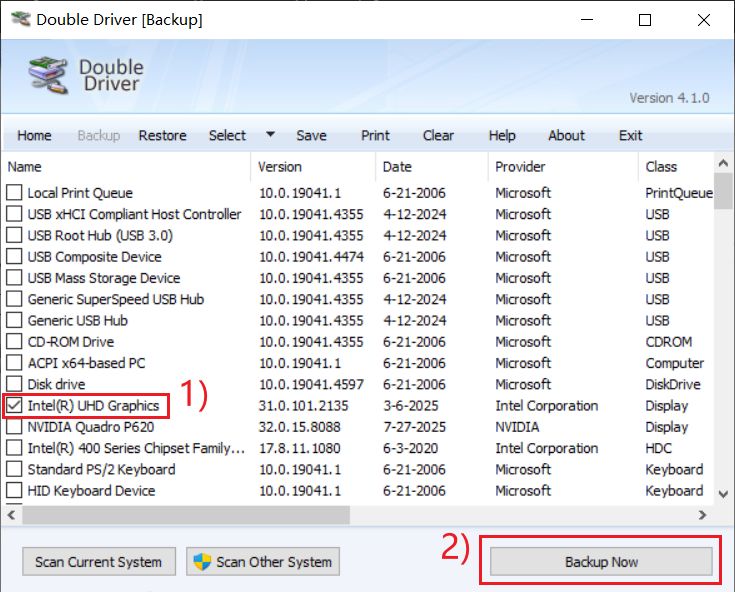Uncheck Intel(R) UHD Graphics driver
The height and width of the screenshot is (592, 735).
point(14,406)
